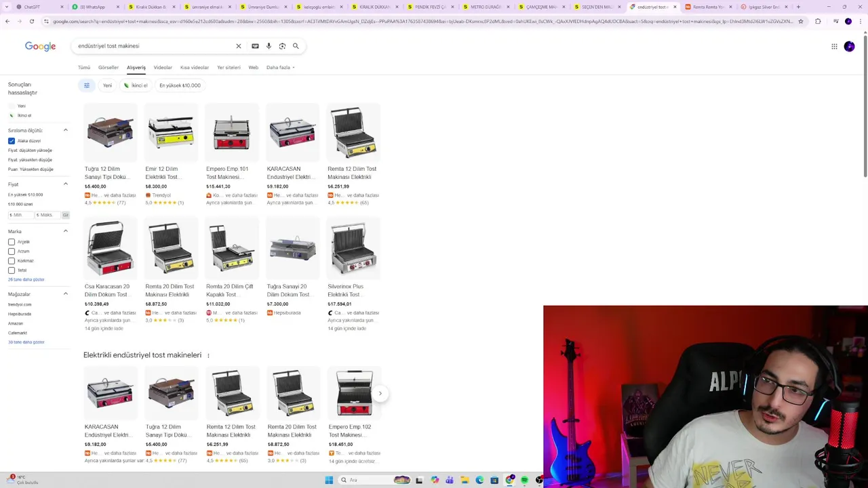Click the Maks price input field
Viewport: 868px width, 488px height.
[x=47, y=215]
